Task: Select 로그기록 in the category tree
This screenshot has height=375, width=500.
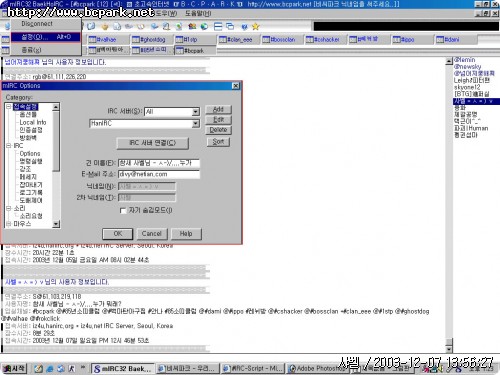Action: [31, 193]
